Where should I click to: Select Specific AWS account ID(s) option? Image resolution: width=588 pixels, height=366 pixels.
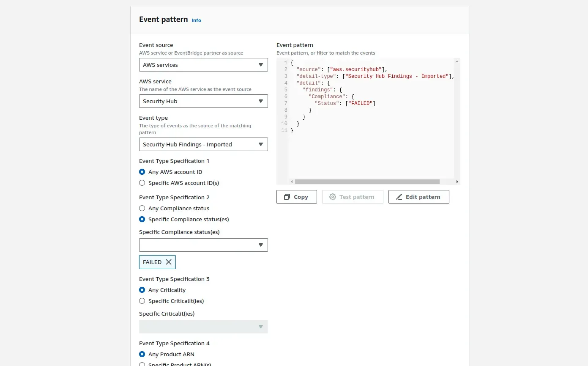142,183
